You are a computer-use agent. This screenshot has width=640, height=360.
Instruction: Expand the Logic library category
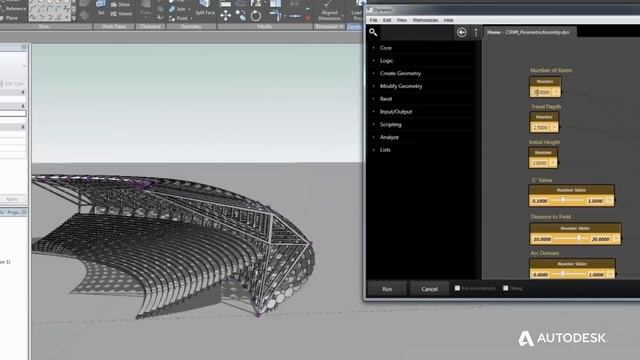(386, 60)
